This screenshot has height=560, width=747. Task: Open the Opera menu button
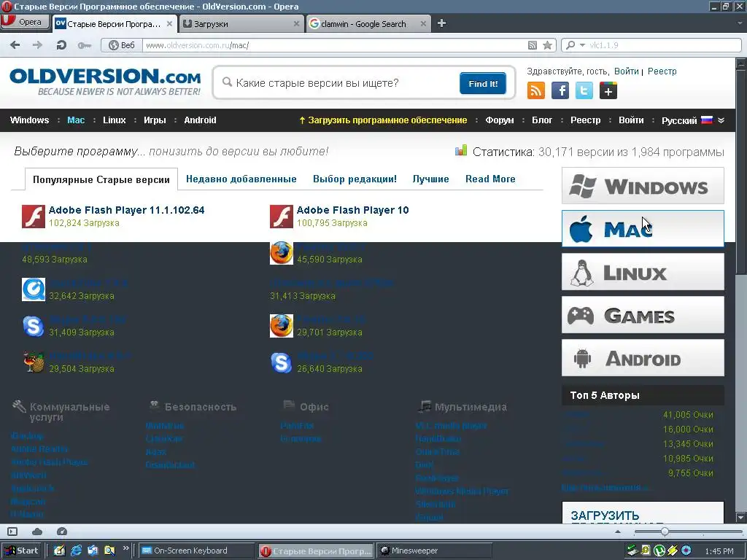tap(25, 22)
